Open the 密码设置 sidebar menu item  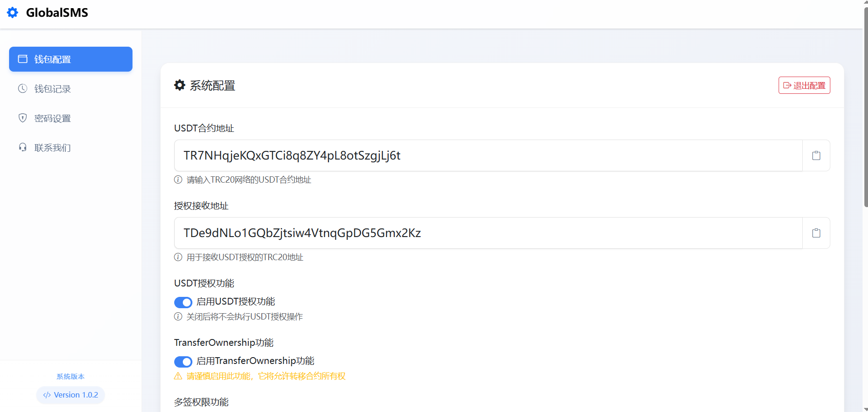click(71, 118)
